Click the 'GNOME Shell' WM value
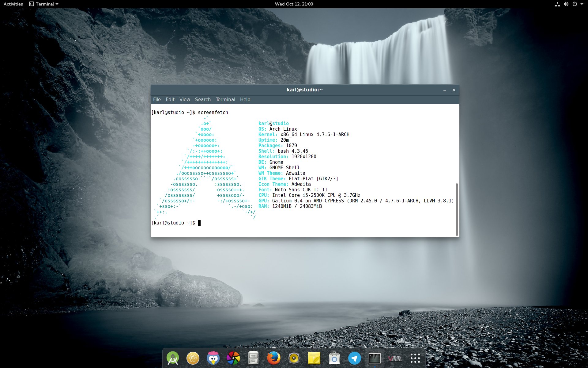This screenshot has width=588, height=368. (x=285, y=168)
